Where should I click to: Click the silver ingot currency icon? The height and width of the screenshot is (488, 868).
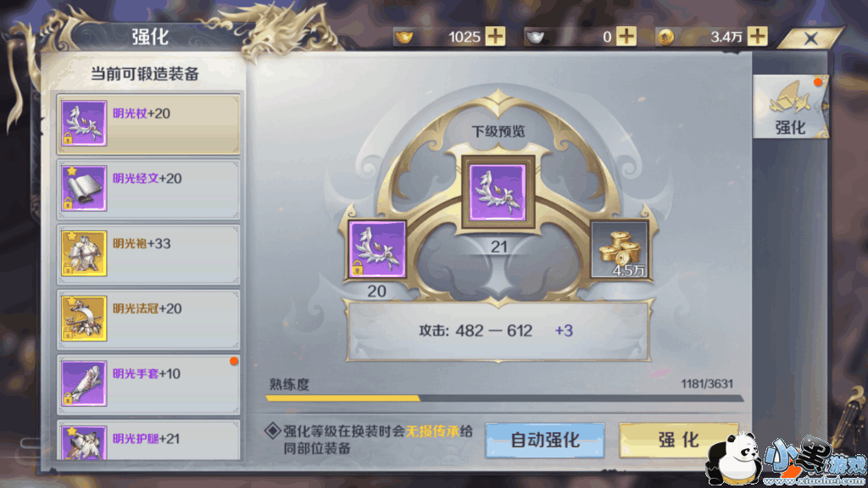tap(535, 37)
